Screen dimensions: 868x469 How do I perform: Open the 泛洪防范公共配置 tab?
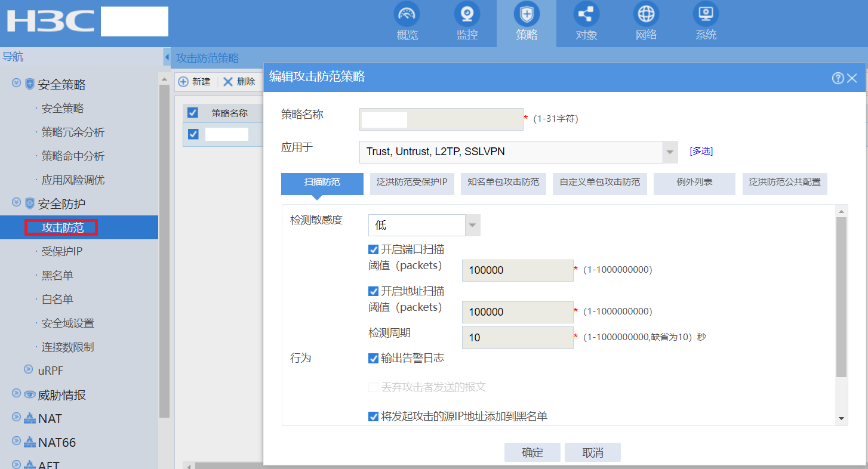tap(784, 184)
